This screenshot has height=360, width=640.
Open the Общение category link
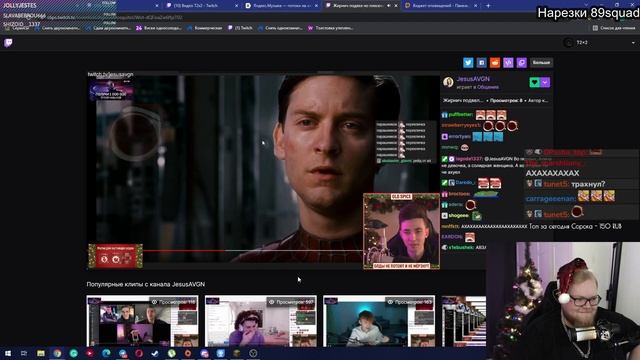(x=488, y=87)
